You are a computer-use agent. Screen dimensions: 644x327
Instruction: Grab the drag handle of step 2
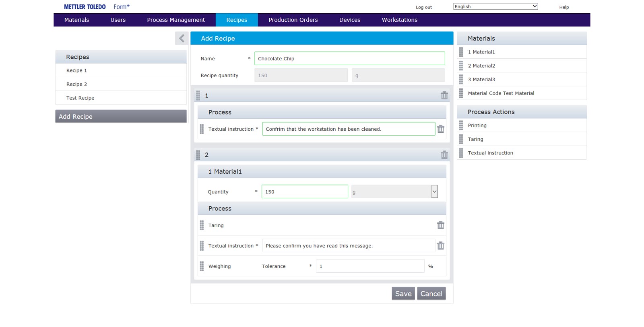click(x=198, y=154)
